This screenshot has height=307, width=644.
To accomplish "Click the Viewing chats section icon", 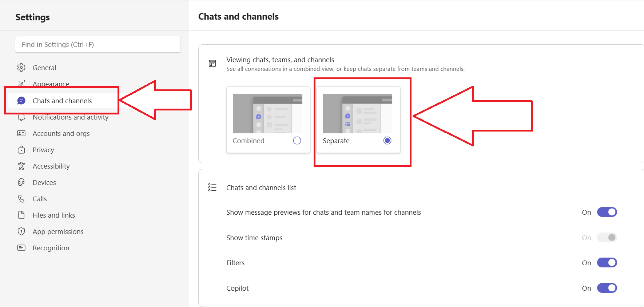I will pos(212,64).
